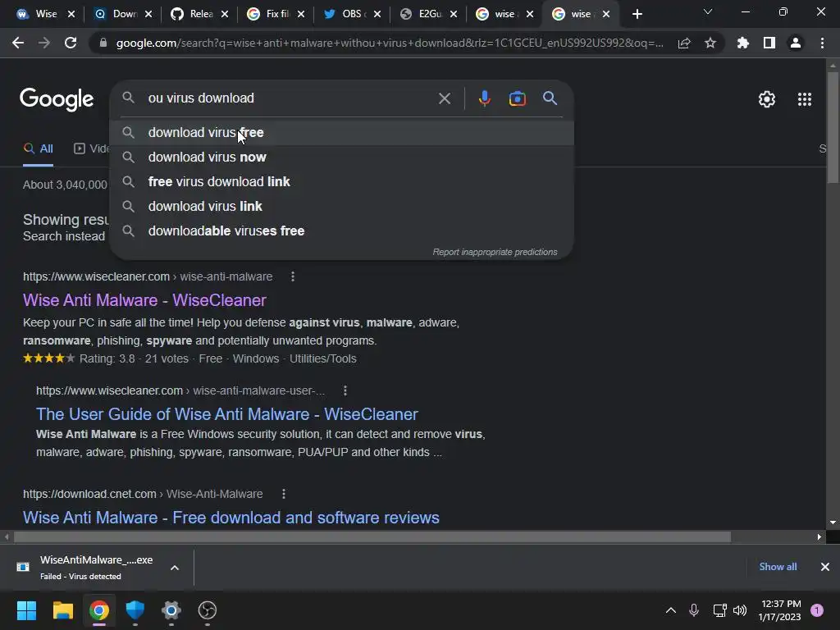Open Google quick settings gear

tap(767, 99)
